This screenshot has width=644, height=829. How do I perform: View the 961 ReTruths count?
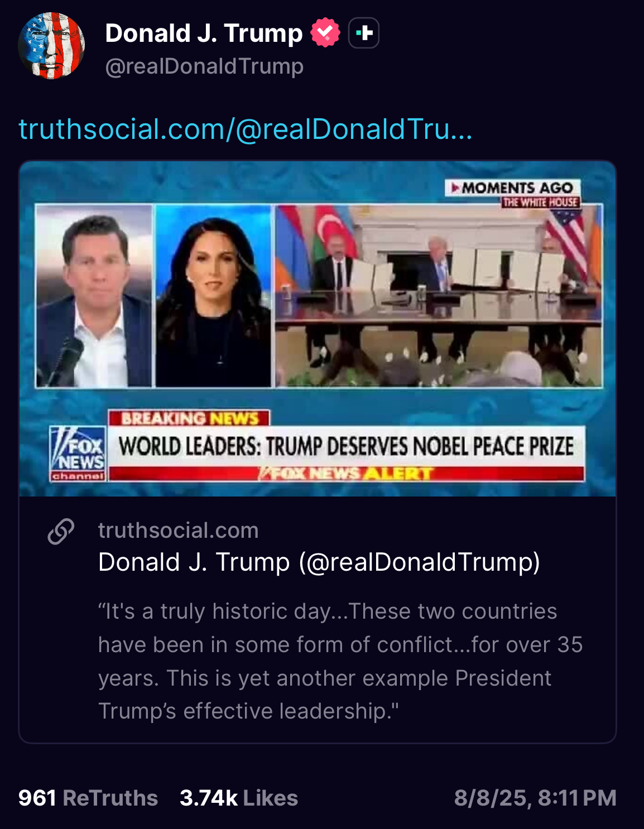click(88, 798)
